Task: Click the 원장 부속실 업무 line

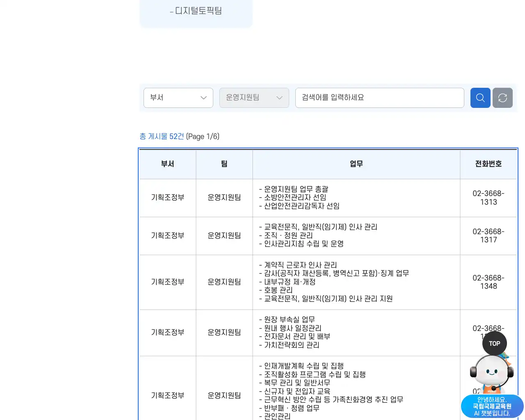Action: pyautogui.click(x=287, y=320)
